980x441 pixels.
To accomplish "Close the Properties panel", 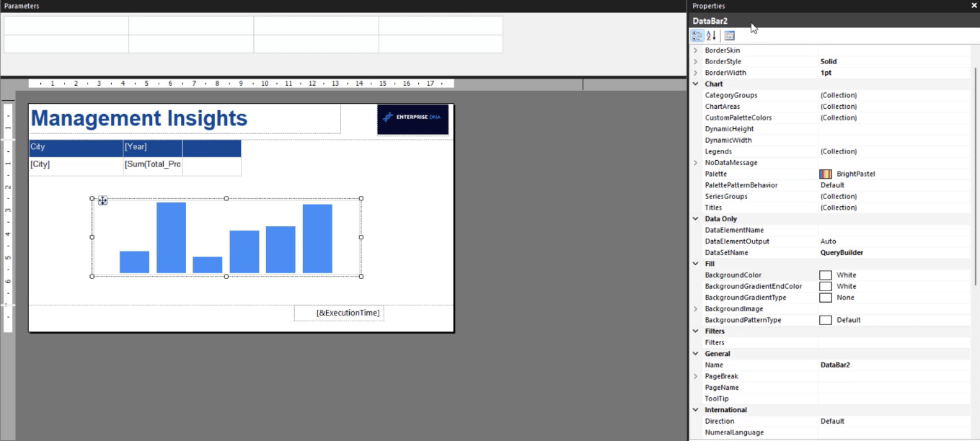I will tap(974, 6).
